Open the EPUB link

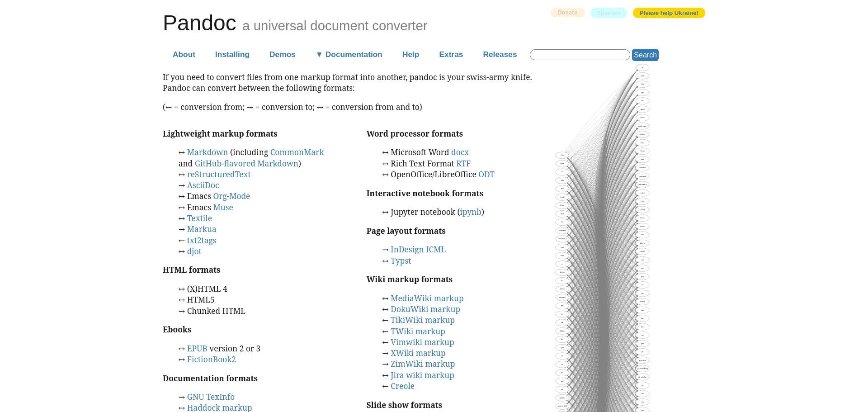click(197, 349)
